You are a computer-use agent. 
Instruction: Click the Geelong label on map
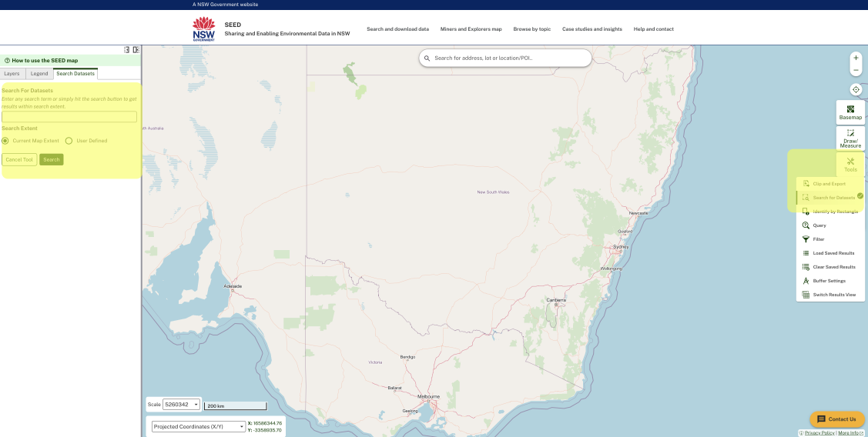(411, 411)
